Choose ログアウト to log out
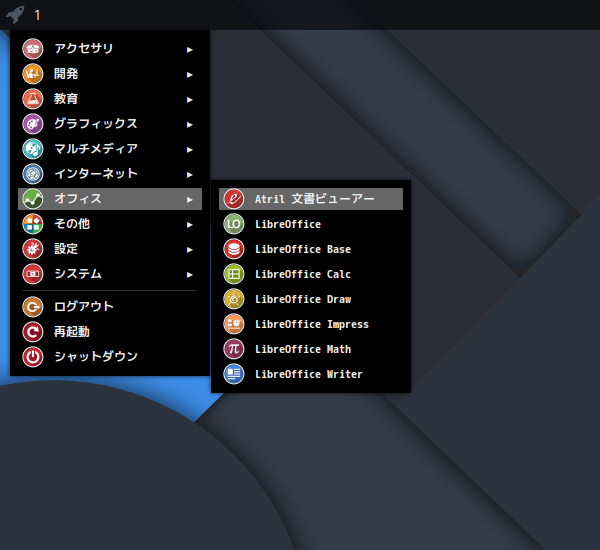Viewport: 600px width, 550px height. point(110,307)
